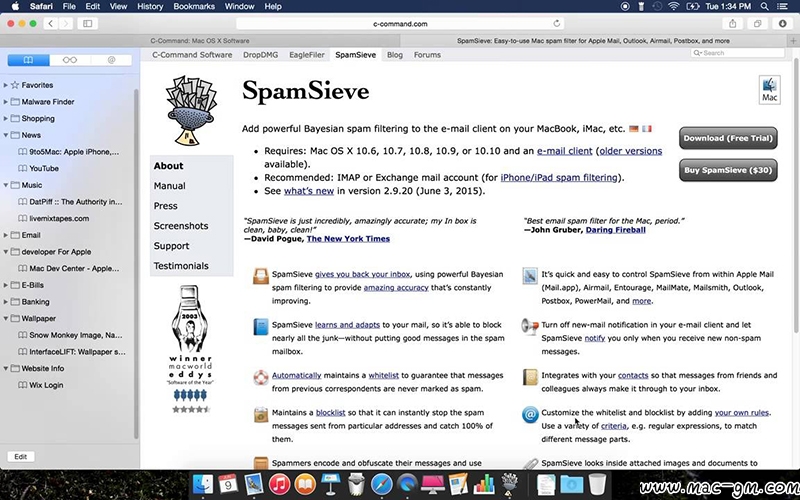Open Wi-Fi status icon in menu bar
The width and height of the screenshot is (800, 500).
674,6
